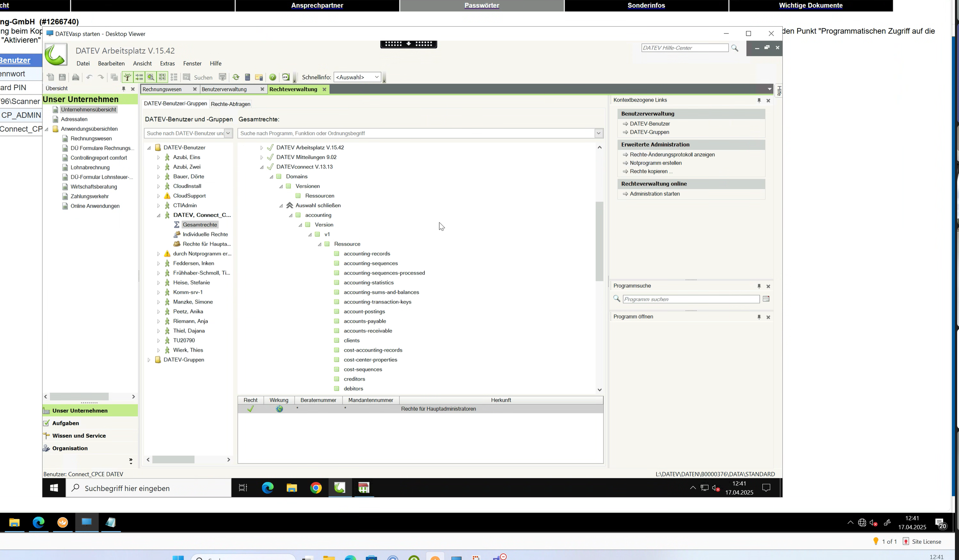The width and height of the screenshot is (959, 560).
Task: Open the Extras menu
Action: (167, 63)
